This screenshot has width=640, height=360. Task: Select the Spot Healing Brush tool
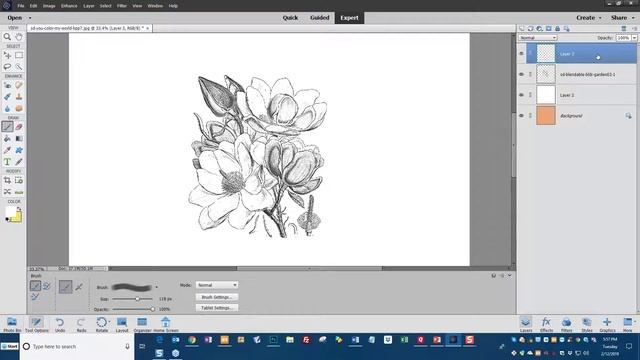click(19, 85)
